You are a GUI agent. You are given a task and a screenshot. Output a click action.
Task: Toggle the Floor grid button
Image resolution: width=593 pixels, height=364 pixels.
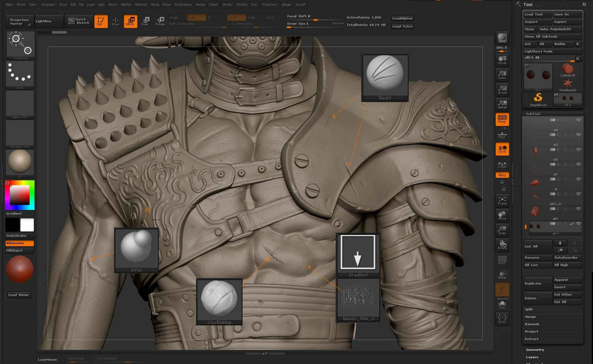[502, 135]
